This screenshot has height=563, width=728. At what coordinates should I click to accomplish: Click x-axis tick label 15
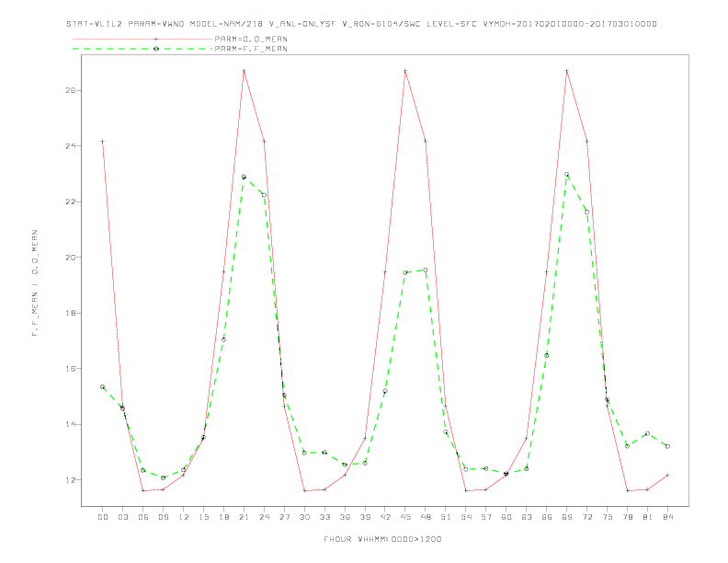203,517
